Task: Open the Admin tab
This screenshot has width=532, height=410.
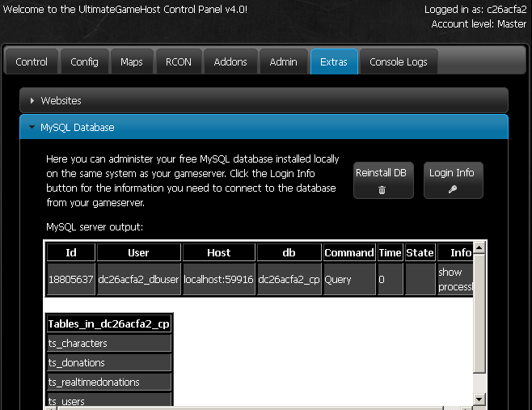Action: coord(283,61)
